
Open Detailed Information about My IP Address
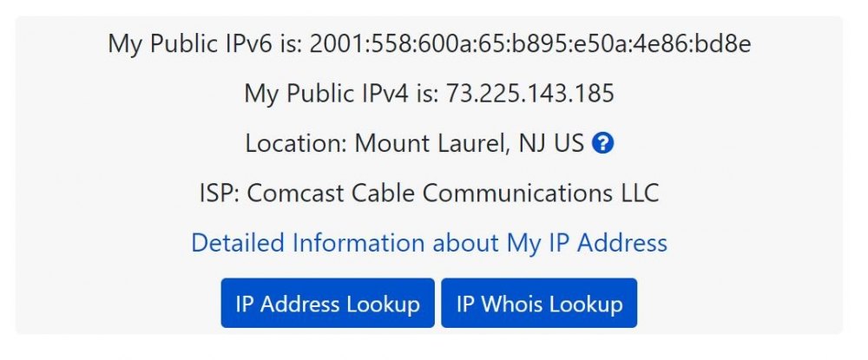pos(429,243)
